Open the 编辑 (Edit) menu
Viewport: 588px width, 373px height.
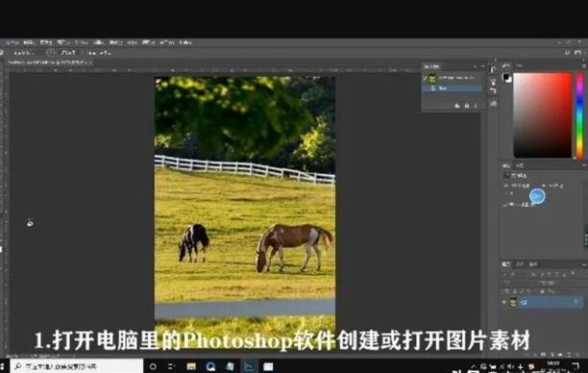coord(29,42)
